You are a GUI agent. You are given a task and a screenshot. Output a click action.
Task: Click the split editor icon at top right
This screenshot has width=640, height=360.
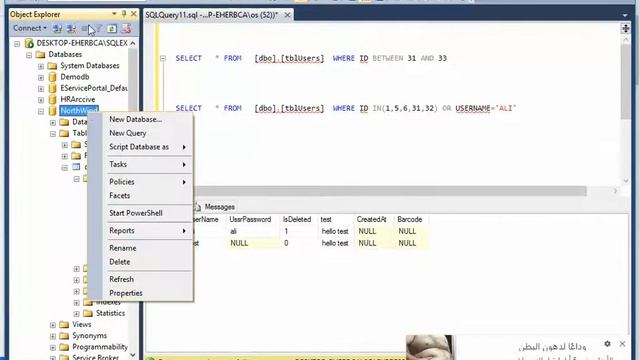[625, 28]
